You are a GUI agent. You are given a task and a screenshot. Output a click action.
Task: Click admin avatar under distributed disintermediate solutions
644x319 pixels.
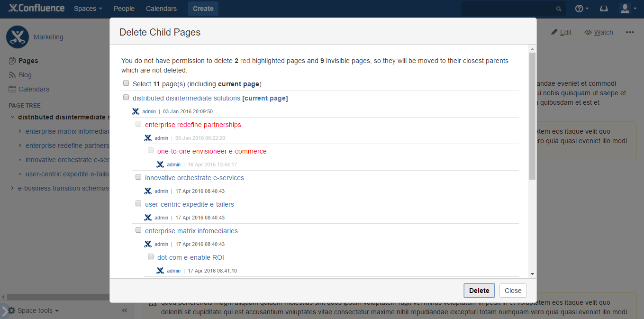pos(136,111)
